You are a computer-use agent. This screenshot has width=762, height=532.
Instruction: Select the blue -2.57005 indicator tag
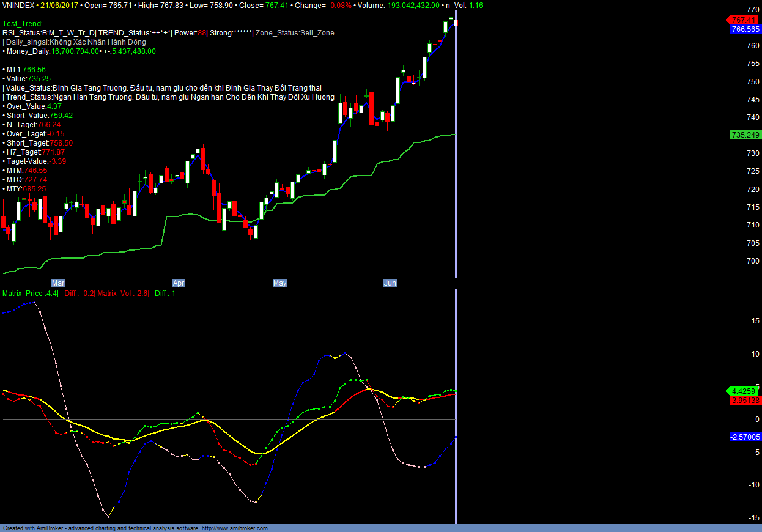click(745, 437)
